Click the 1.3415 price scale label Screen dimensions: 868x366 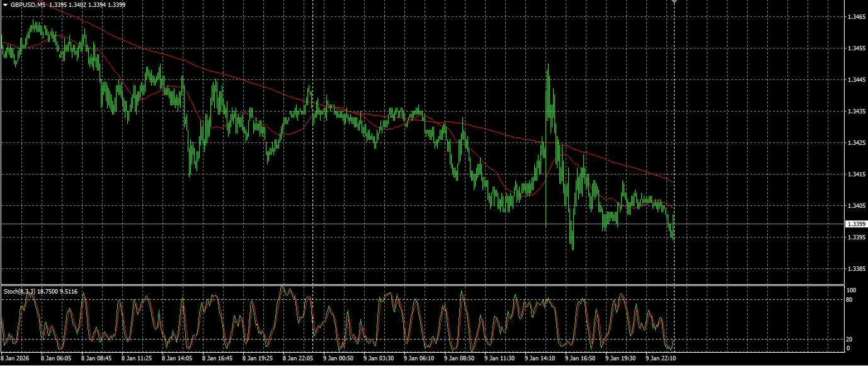coord(856,174)
